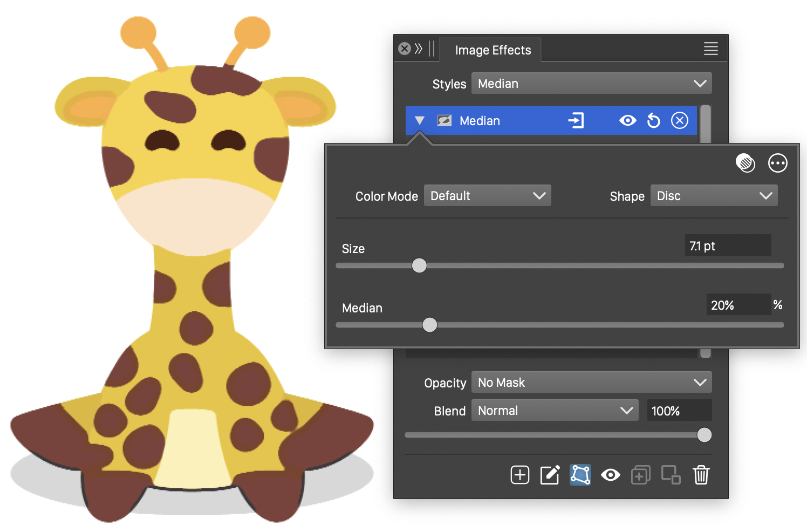
Task: Click the reset arrow on Median effect
Action: click(x=653, y=120)
